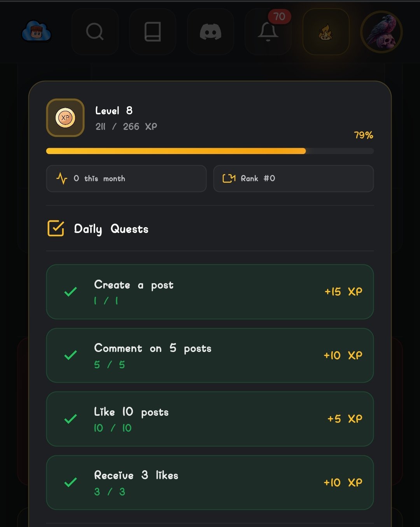Click the 79% progress percentage label

pyautogui.click(x=363, y=135)
